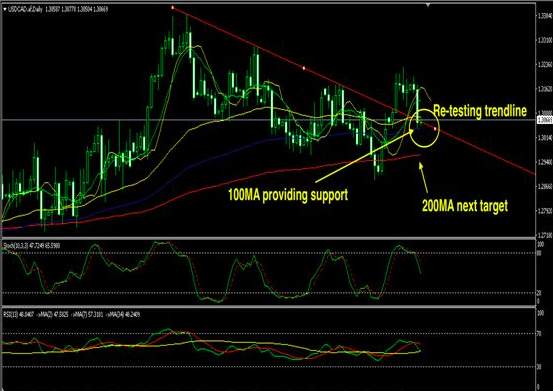Click the chart shift triangle marker on top edge

[428, 5]
